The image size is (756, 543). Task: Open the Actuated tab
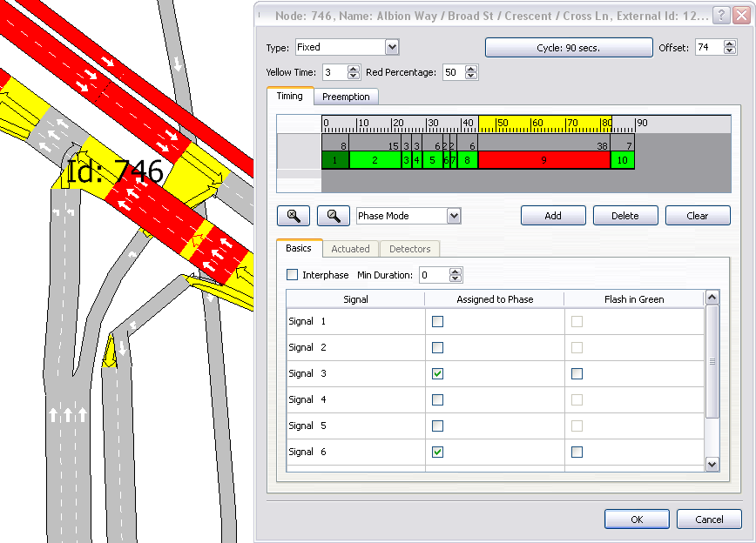click(351, 248)
